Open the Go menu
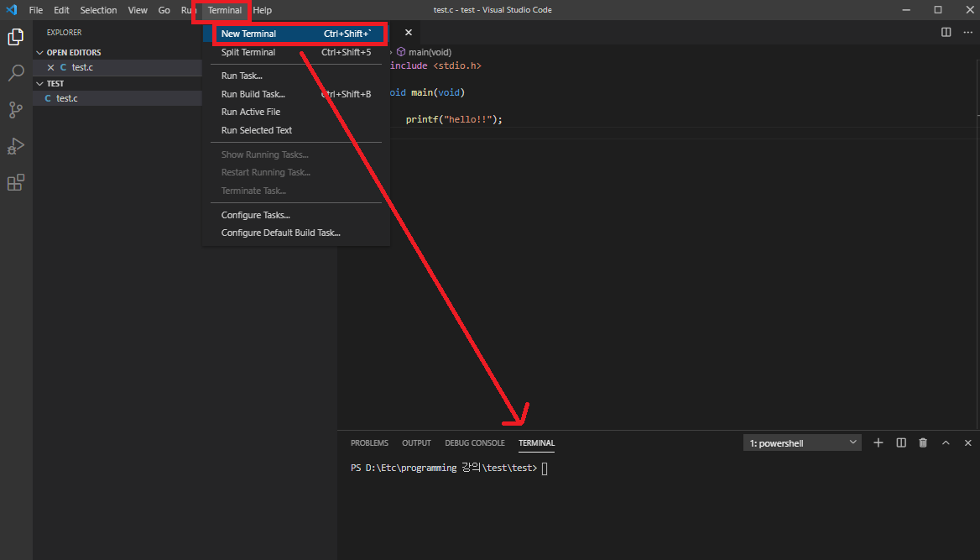 coord(164,10)
